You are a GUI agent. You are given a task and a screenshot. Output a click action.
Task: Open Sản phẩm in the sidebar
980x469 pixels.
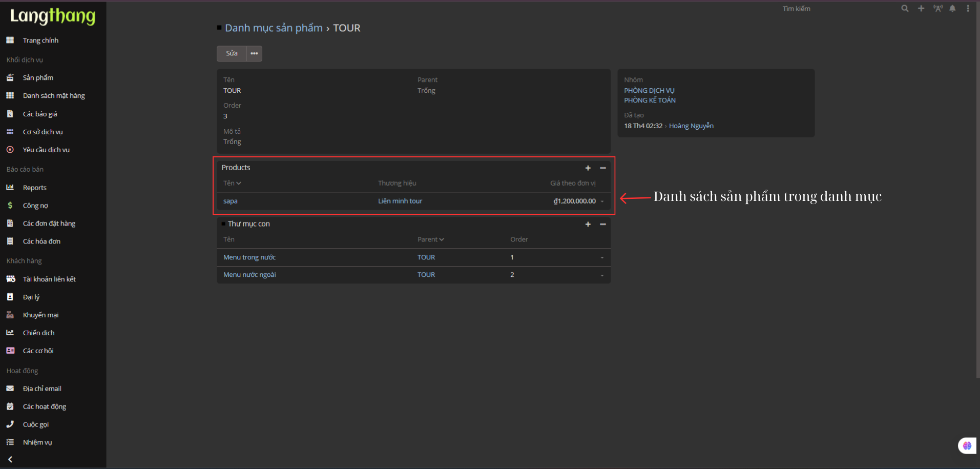coord(38,78)
